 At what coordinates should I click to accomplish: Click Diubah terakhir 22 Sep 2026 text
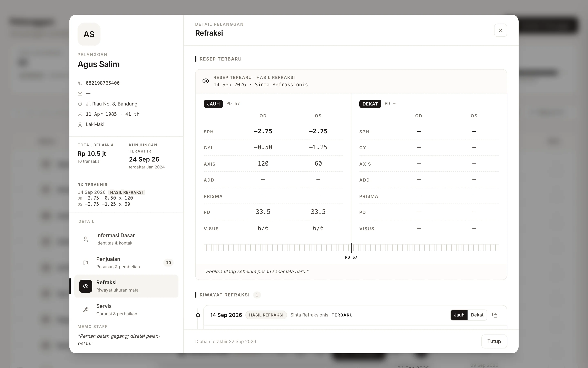point(225,341)
